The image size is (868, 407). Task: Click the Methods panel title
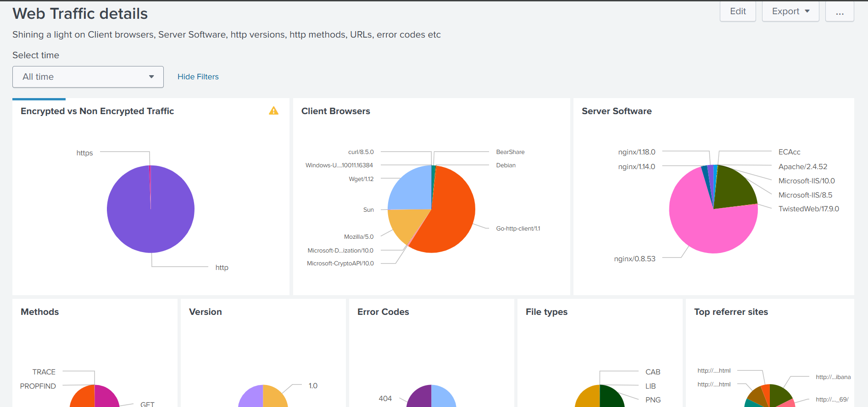pos(40,312)
